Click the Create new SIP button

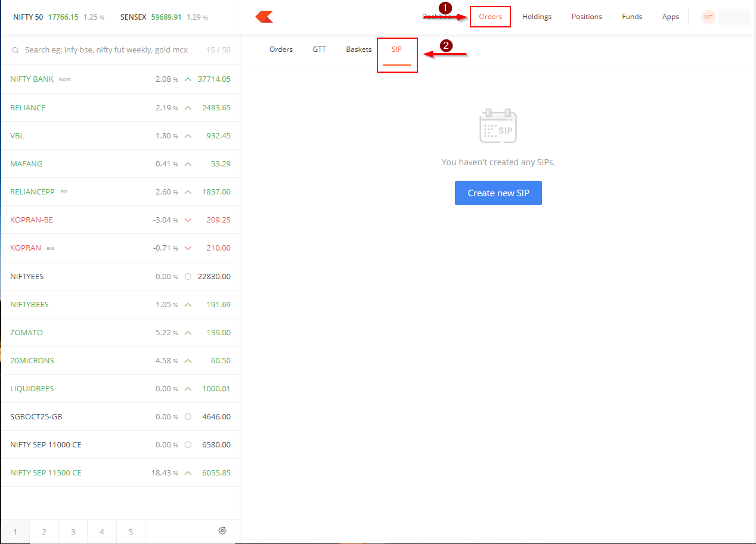coord(498,193)
